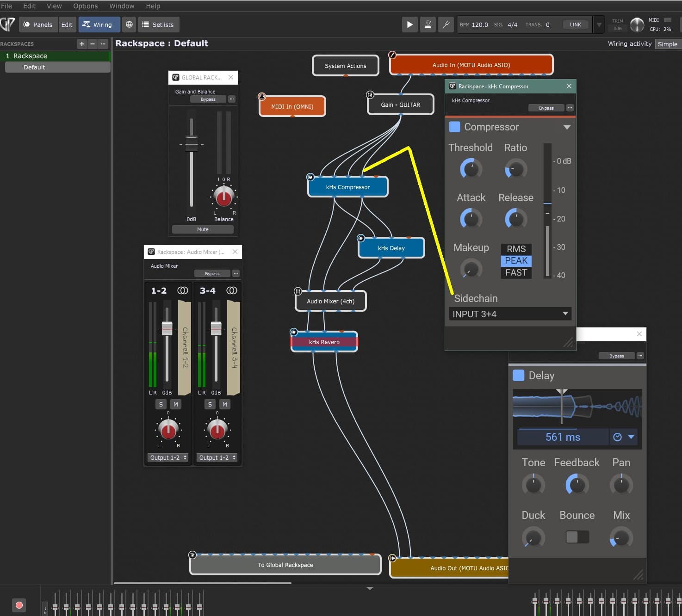This screenshot has width=682, height=616.
Task: Click the LINK button
Action: point(576,25)
